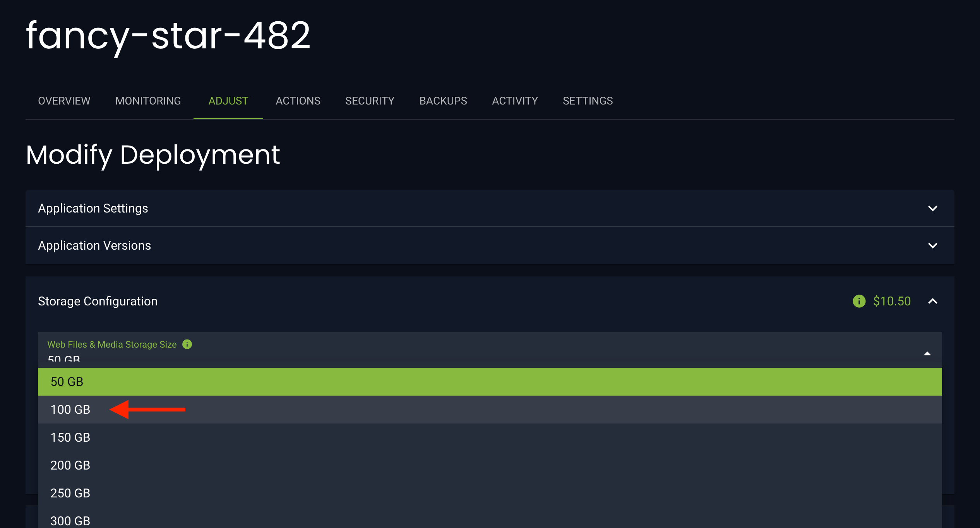Switch to the Monitoring tab
Viewport: 980px width, 528px height.
[x=148, y=101]
